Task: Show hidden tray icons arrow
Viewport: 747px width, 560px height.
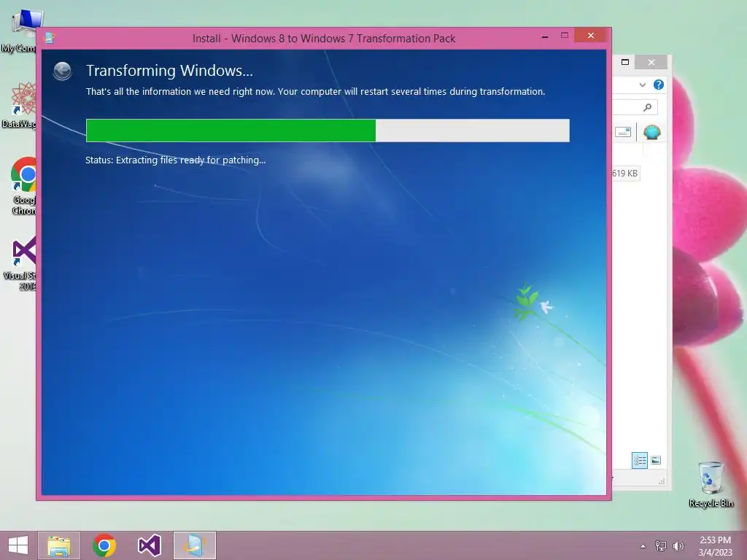Action: coord(643,546)
